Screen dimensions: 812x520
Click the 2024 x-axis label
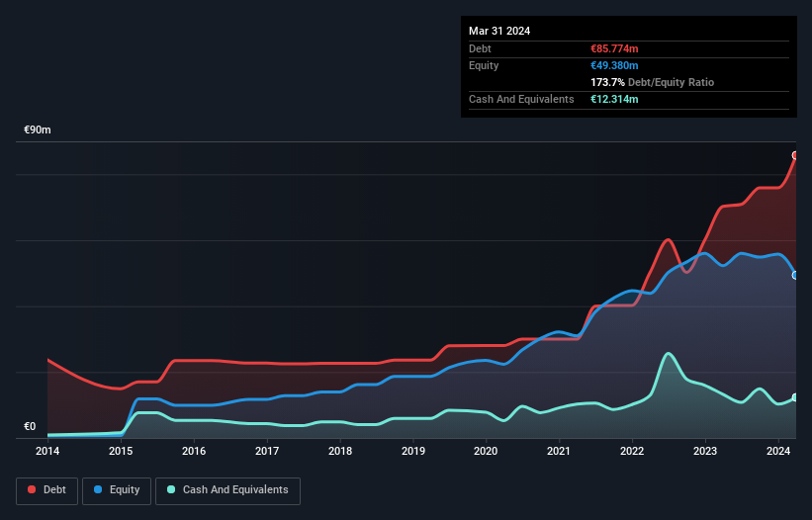coord(778,451)
